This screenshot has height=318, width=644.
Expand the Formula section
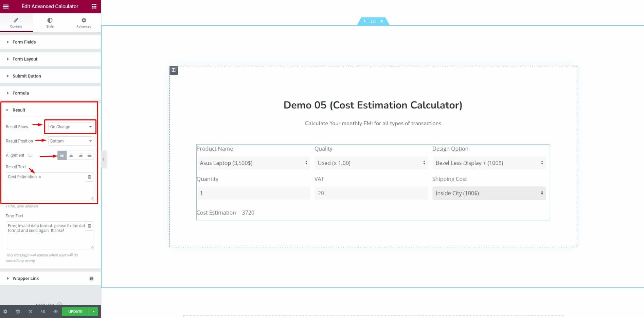click(x=21, y=93)
